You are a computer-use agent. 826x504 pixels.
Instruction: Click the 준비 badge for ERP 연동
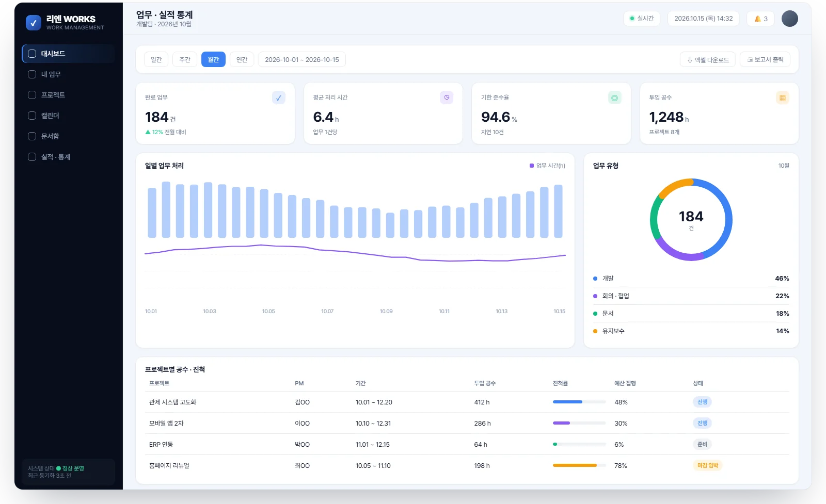702,444
